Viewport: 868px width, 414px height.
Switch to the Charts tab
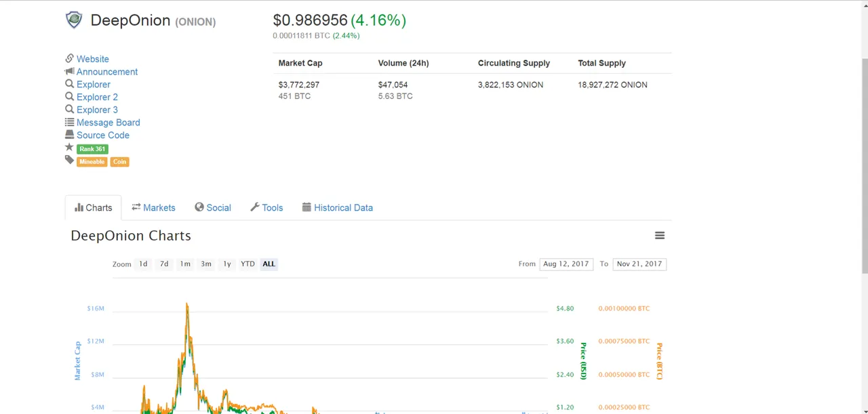tap(94, 208)
